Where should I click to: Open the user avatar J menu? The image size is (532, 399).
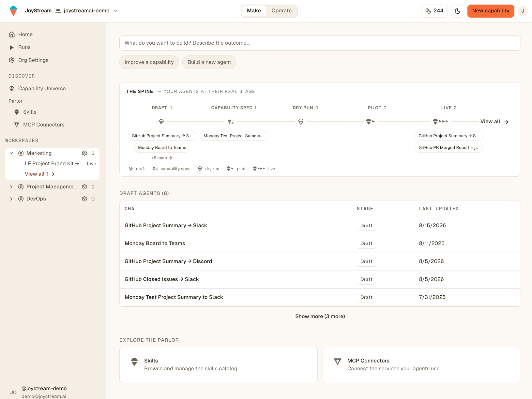click(523, 11)
